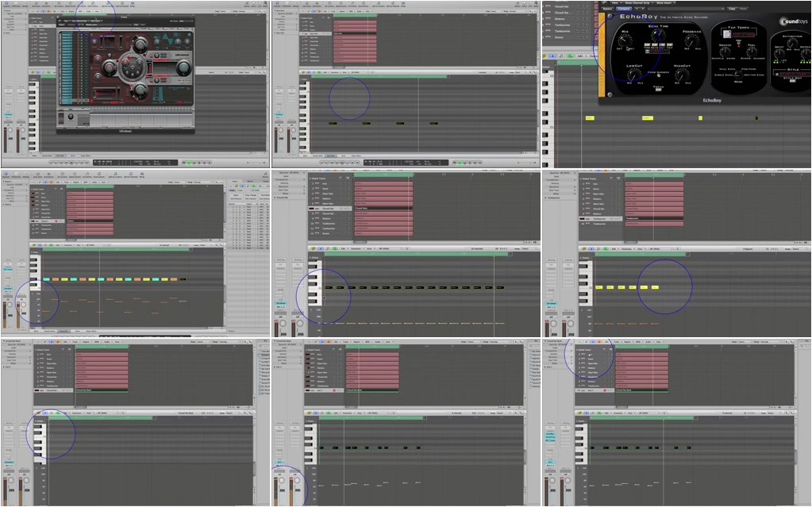Click the echo Mode selector knob in EchoBoy
This screenshot has width=812, height=507.
tap(738, 74)
